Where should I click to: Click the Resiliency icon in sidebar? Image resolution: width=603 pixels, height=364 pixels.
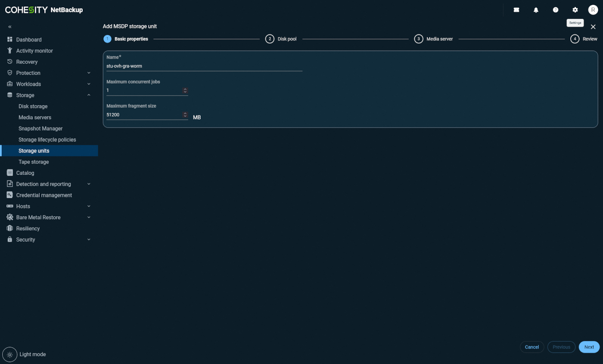click(x=10, y=228)
